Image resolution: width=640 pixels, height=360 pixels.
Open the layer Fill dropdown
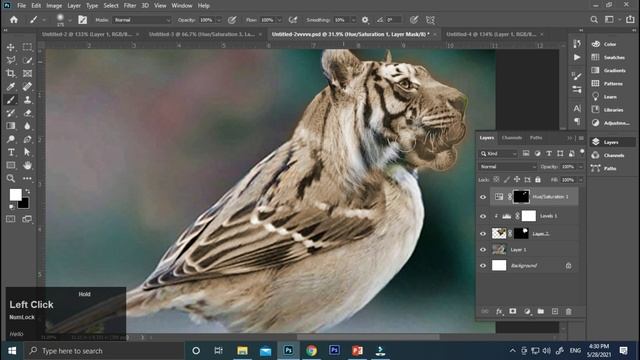580,180
